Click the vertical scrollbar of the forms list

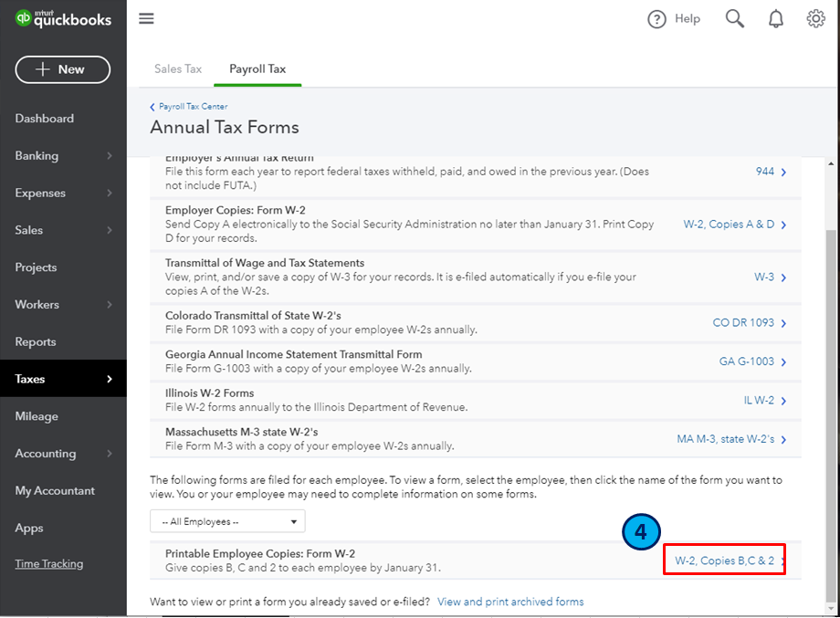(x=830, y=411)
